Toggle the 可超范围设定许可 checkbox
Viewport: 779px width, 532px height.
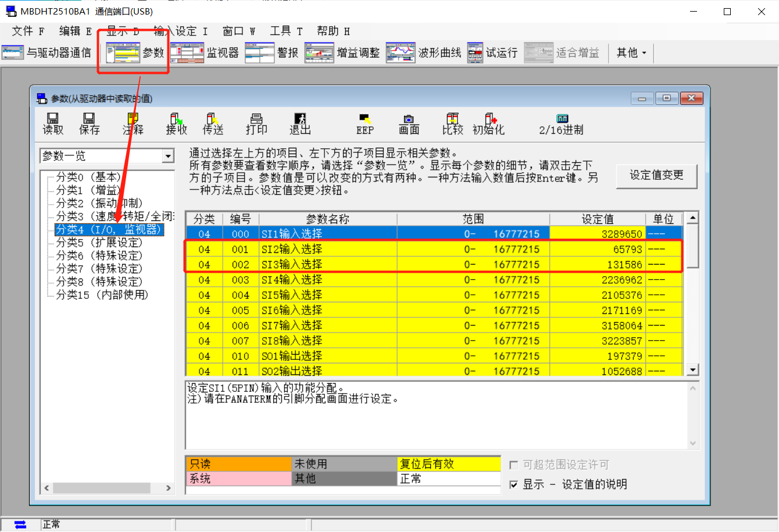pos(513,465)
